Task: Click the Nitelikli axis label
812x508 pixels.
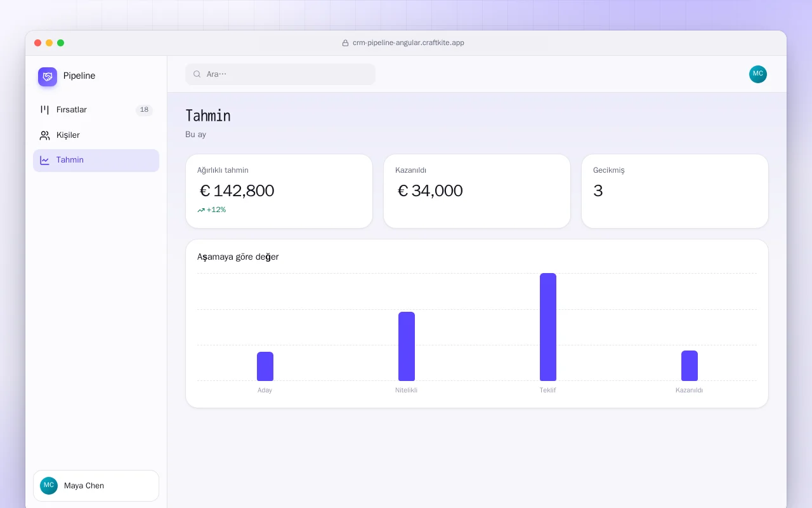Action: point(407,390)
